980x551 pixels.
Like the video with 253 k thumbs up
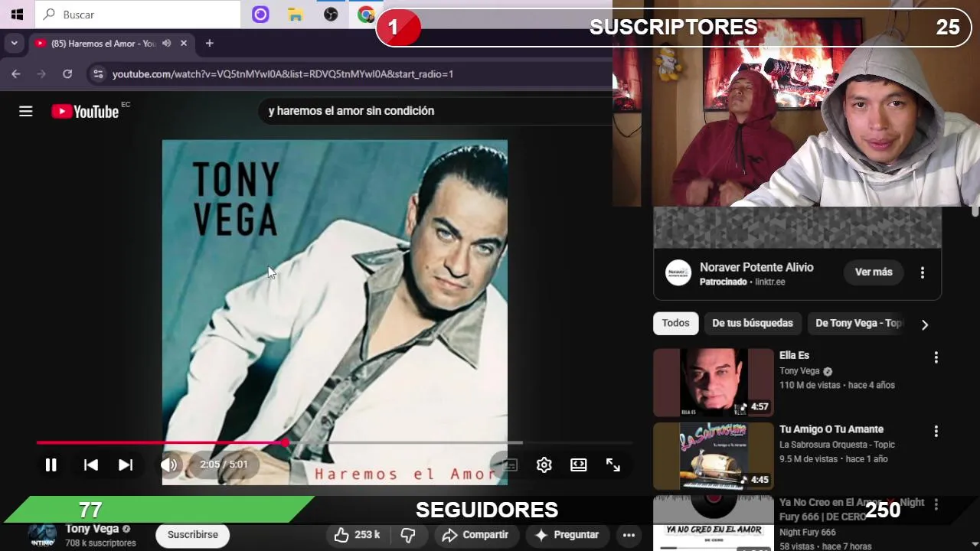(358, 535)
